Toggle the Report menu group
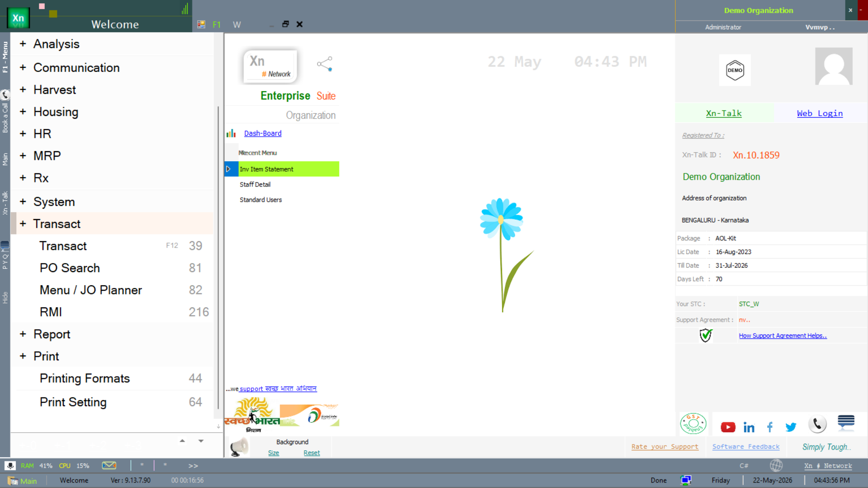This screenshot has width=868, height=488. tap(23, 334)
